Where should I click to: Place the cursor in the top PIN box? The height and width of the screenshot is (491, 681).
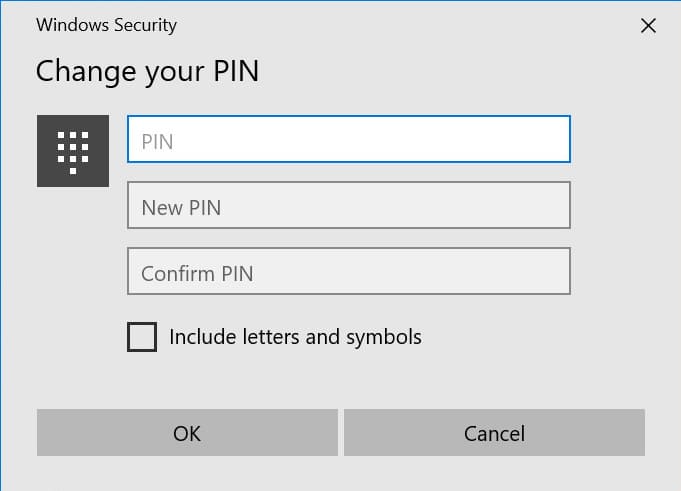tap(348, 140)
